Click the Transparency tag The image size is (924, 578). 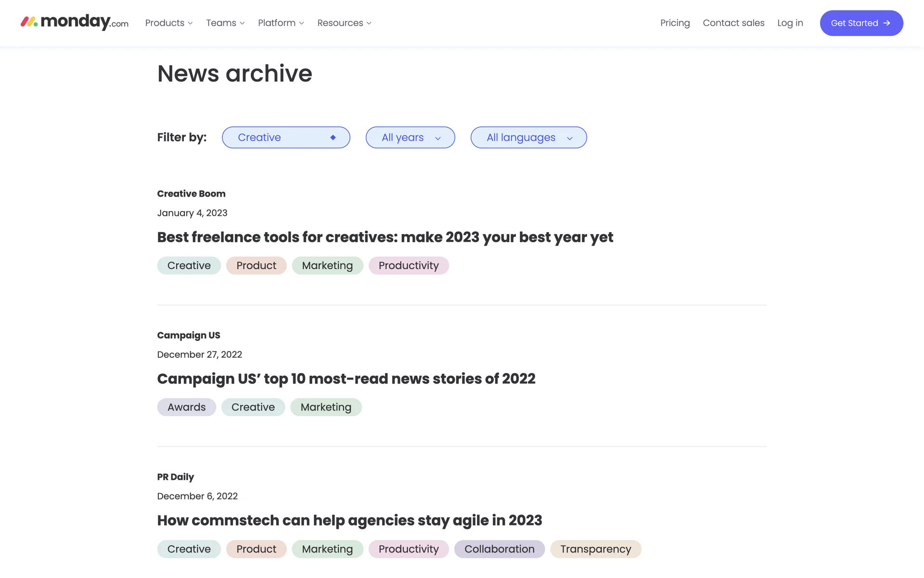tap(595, 549)
